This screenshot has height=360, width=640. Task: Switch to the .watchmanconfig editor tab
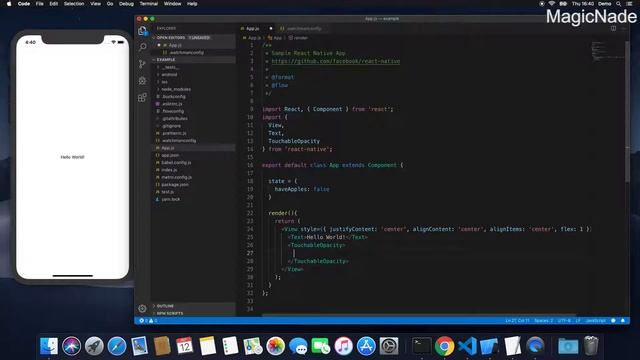pos(303,29)
